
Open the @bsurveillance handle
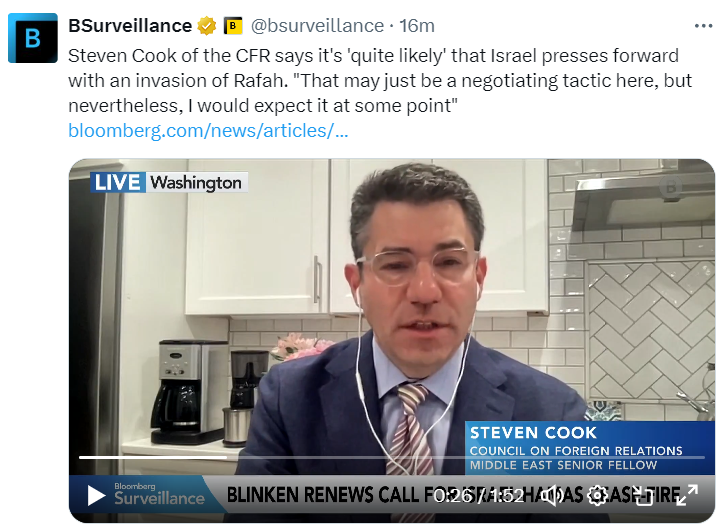click(317, 26)
